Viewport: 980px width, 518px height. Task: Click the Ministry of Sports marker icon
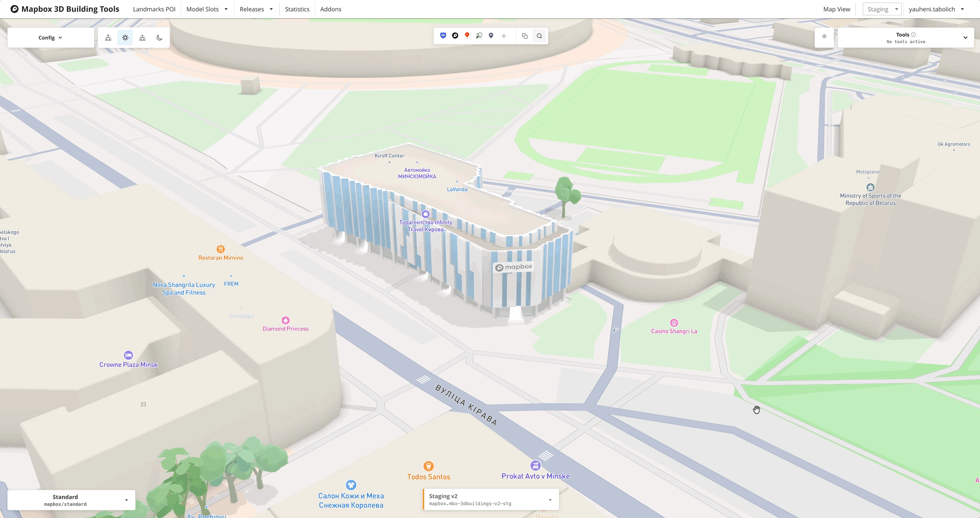click(x=870, y=187)
